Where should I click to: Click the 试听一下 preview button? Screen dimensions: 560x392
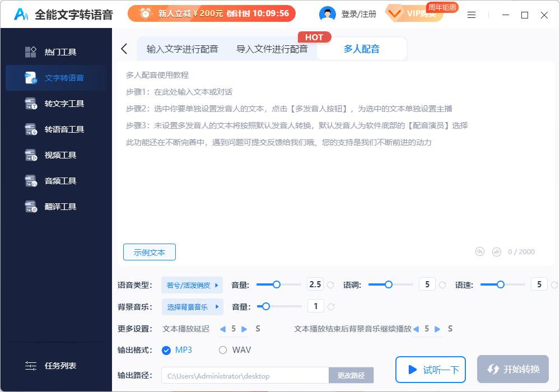click(x=430, y=370)
